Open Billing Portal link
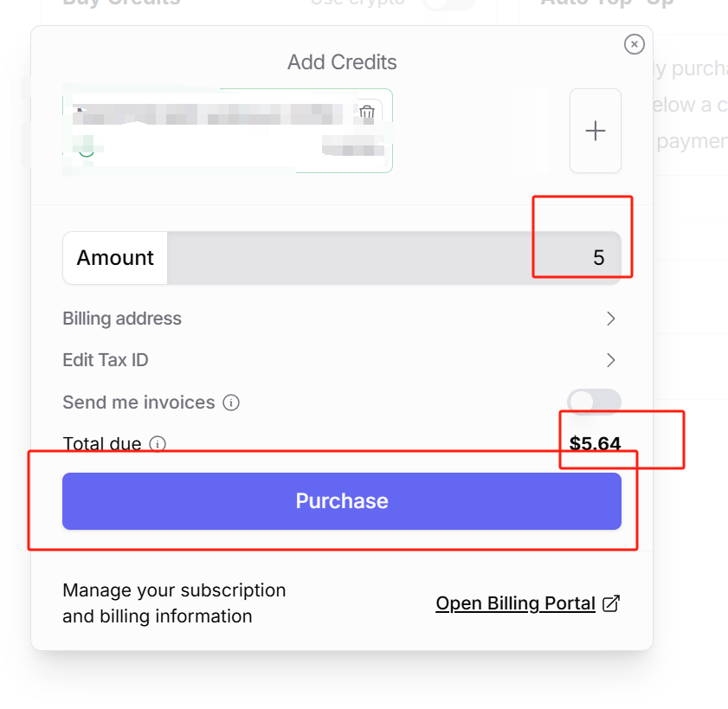The height and width of the screenshot is (709, 728). 515,603
